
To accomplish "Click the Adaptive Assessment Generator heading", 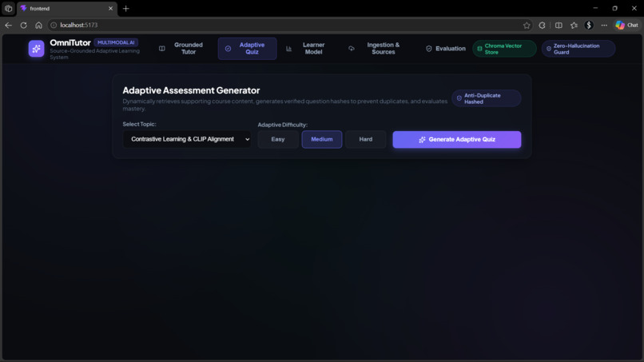I will pyautogui.click(x=191, y=90).
